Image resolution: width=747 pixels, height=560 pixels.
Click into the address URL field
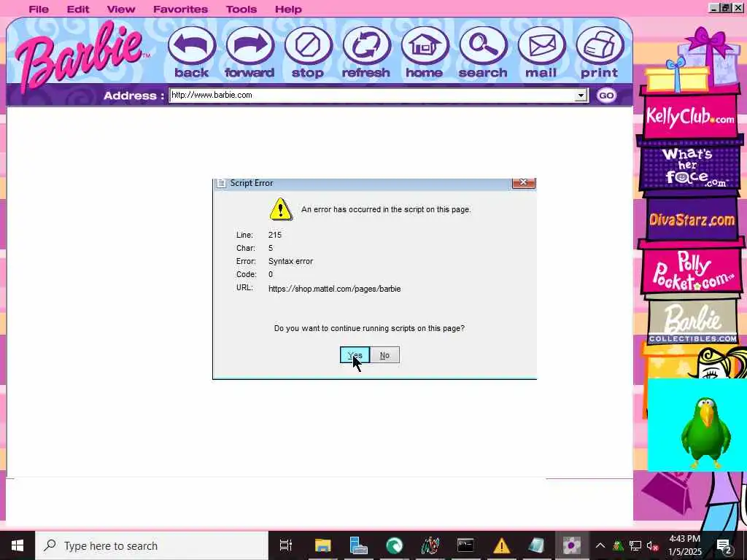click(x=373, y=96)
